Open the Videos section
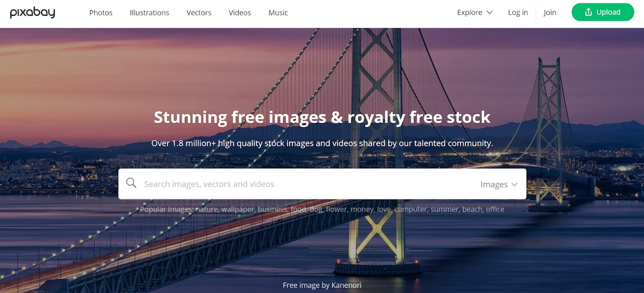Viewport: 644px width, 293px height. point(240,13)
